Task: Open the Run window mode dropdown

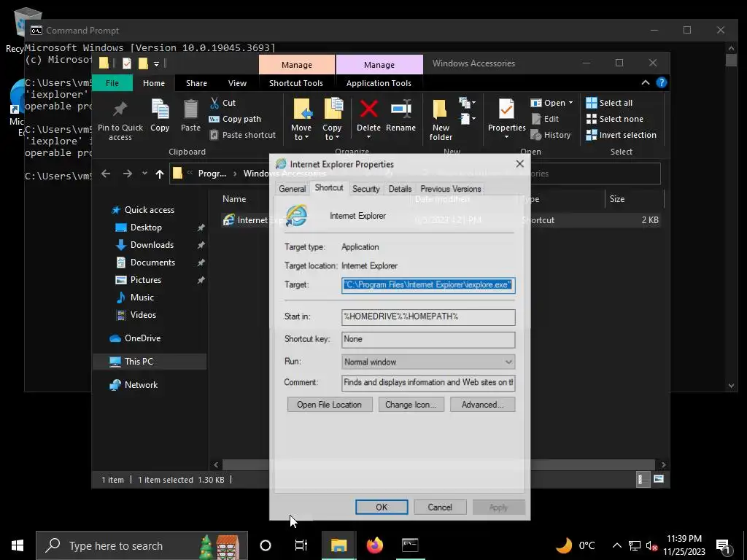Action: pyautogui.click(x=428, y=362)
